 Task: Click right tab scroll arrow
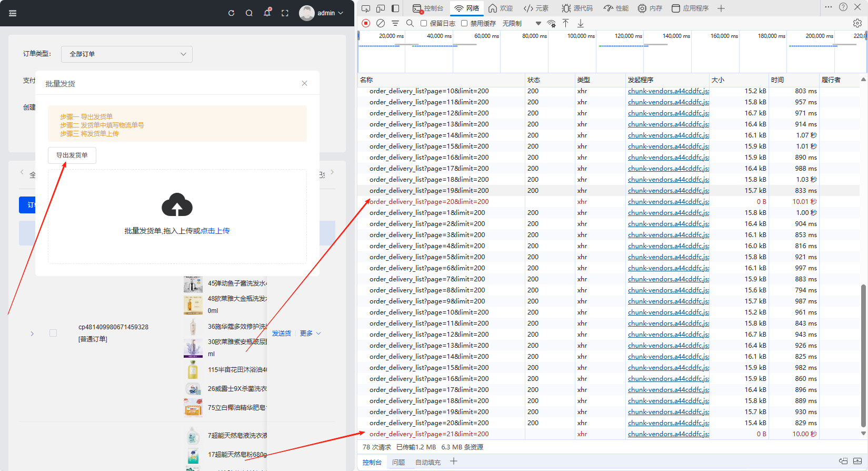332,172
